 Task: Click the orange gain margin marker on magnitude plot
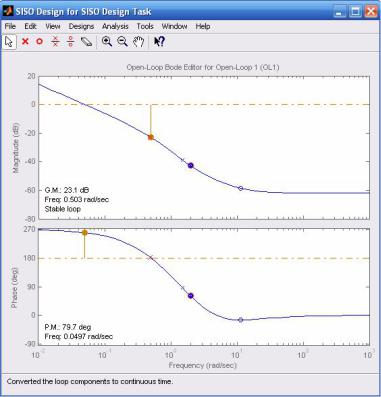pos(151,137)
